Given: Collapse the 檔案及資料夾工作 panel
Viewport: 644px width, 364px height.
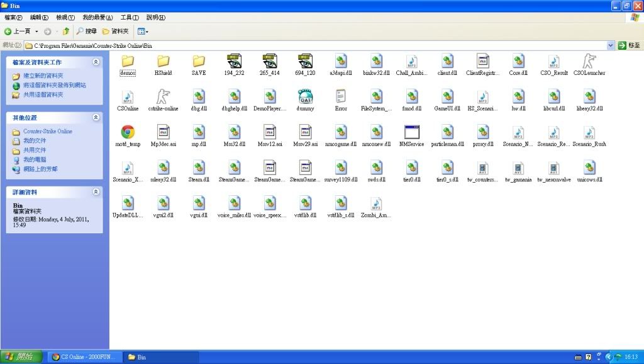Looking at the screenshot, I should tap(96, 62).
